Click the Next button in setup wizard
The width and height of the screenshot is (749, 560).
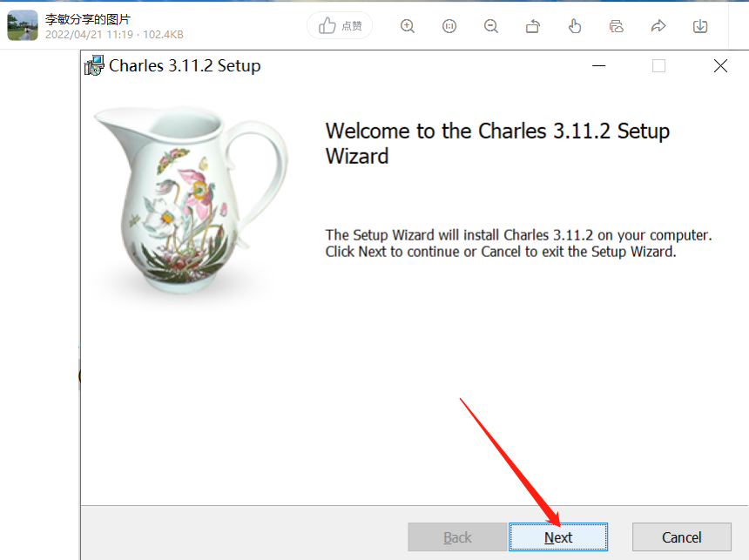point(558,537)
